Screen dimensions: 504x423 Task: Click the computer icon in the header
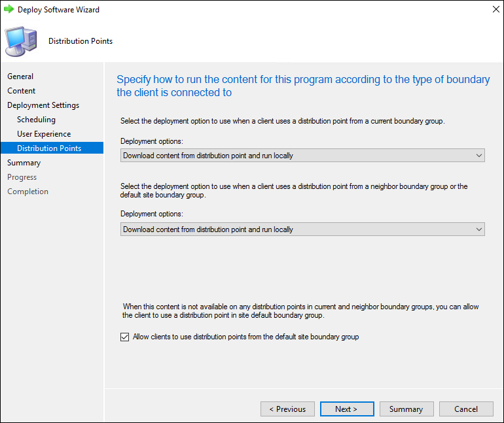click(21, 41)
